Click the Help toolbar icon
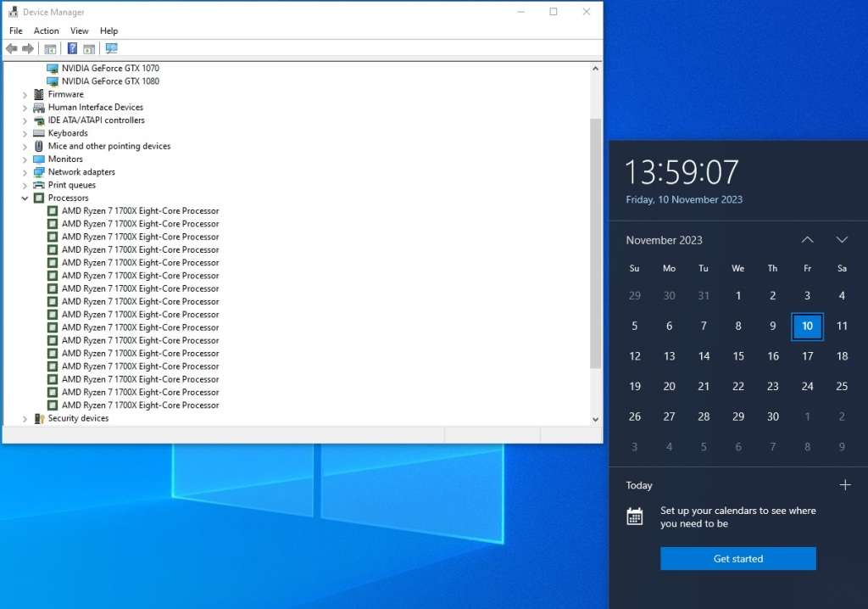Screen dimensions: 868x609 pyautogui.click(x=71, y=48)
